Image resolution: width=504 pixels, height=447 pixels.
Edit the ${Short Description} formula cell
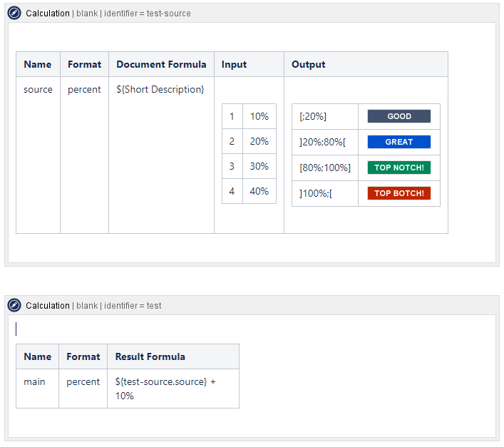(x=160, y=89)
